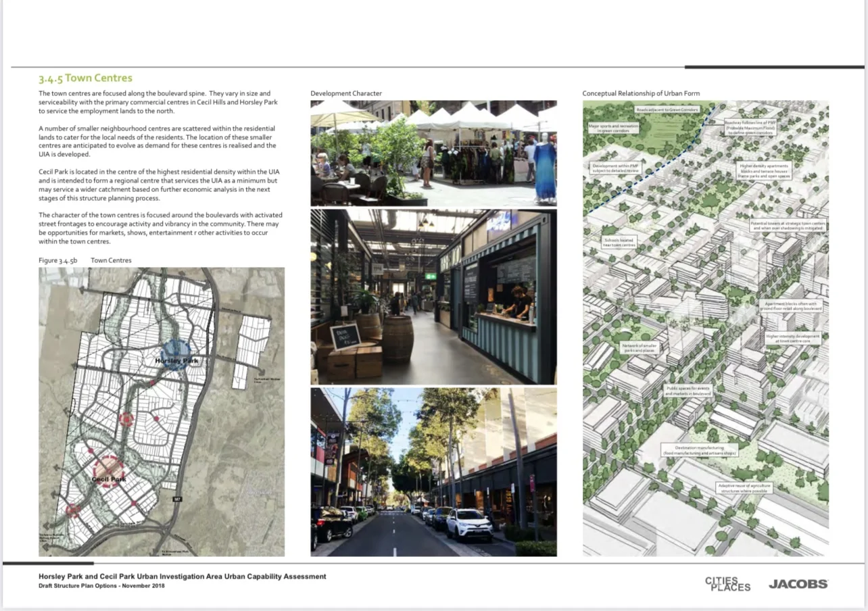Click the M7 motorway shield on map

(178, 500)
